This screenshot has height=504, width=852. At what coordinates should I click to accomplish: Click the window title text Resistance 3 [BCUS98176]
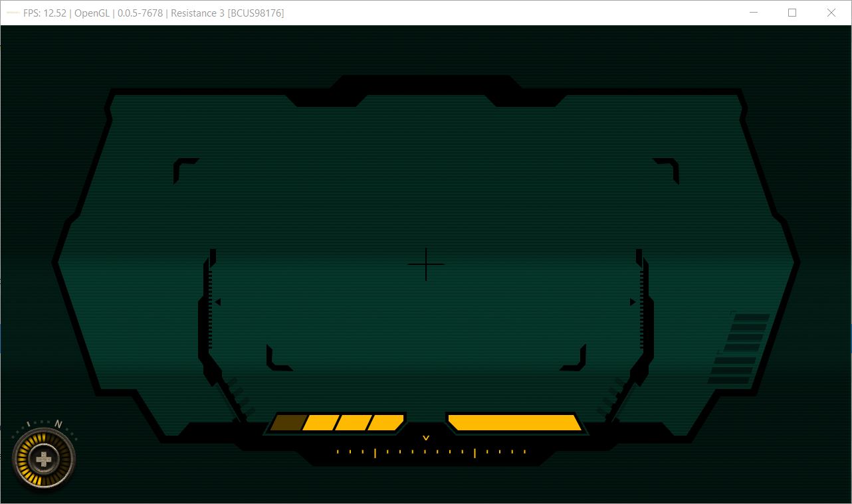click(227, 13)
